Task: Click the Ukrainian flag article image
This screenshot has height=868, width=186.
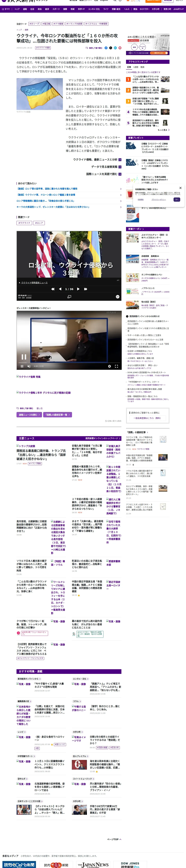Action: (40, 94)
